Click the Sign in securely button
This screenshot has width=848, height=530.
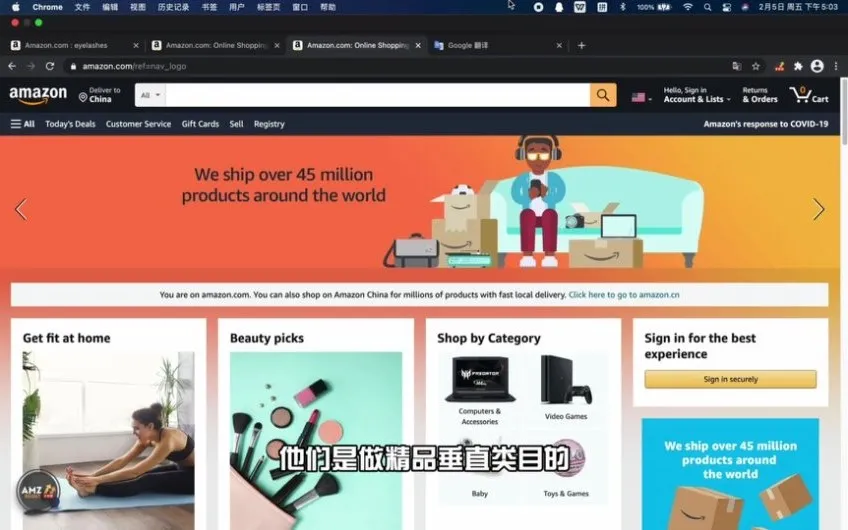(730, 379)
